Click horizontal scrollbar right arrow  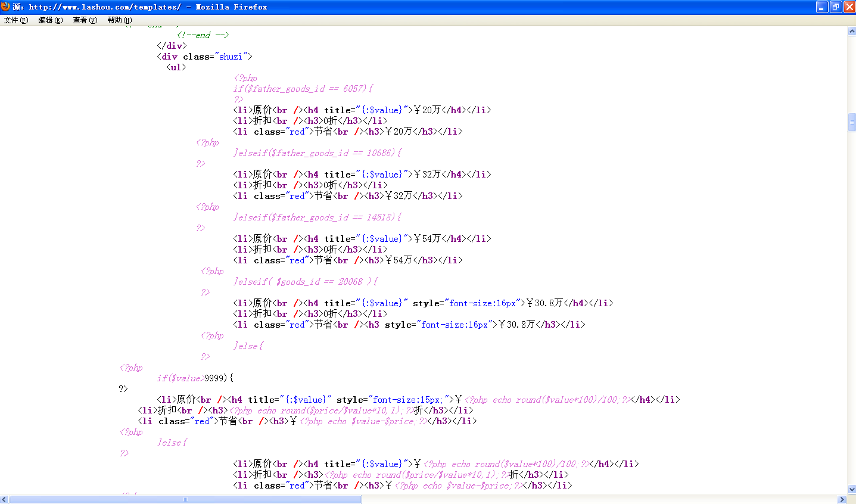point(842,499)
